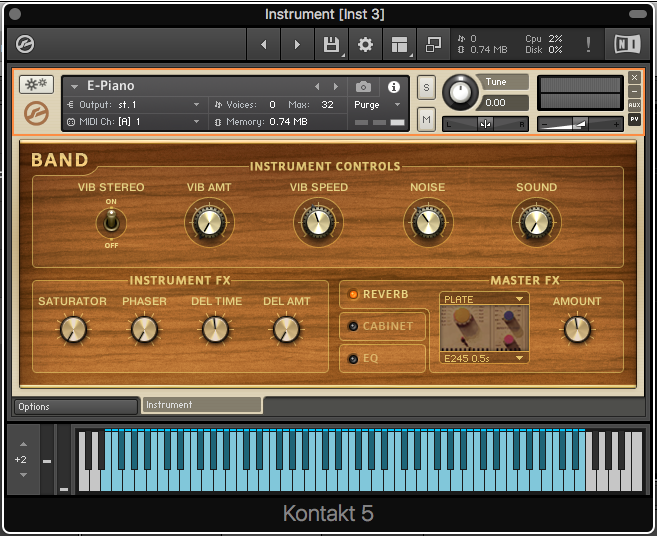Show instrument info with the i icon
The image size is (657, 536).
(393, 87)
